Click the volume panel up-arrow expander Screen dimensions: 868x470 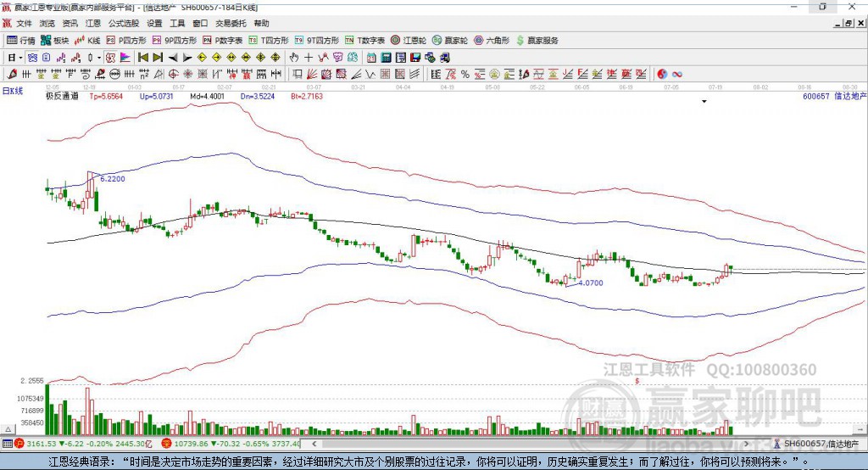[x=8, y=429]
